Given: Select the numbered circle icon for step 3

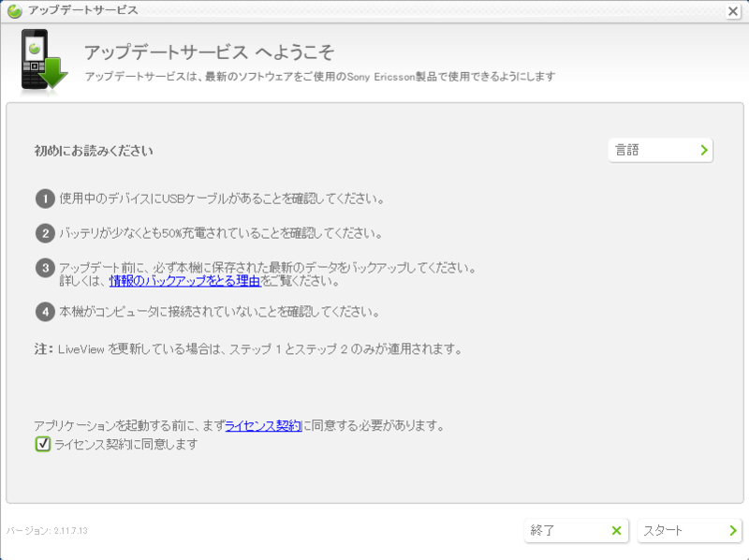Looking at the screenshot, I should 45,266.
